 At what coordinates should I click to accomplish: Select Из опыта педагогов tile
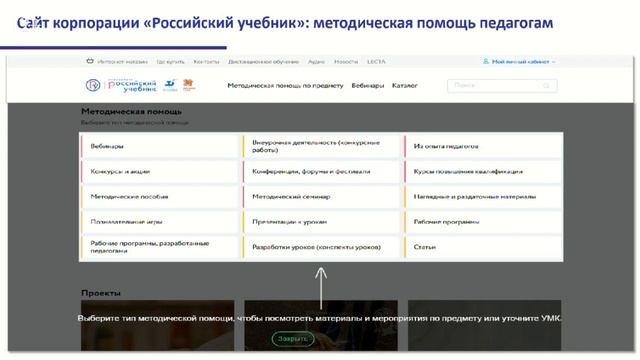click(483, 146)
